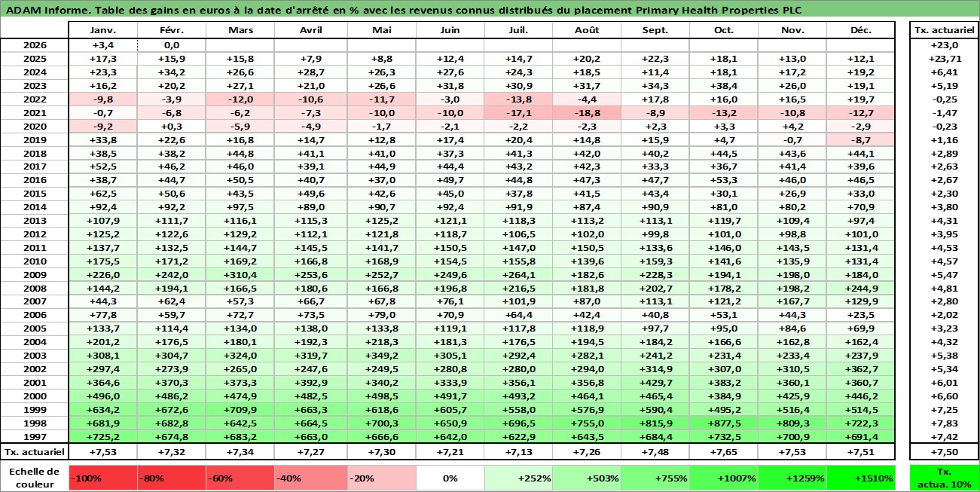The image size is (980, 492).
Task: Select the 'Nov.' column header
Action: 792,30
